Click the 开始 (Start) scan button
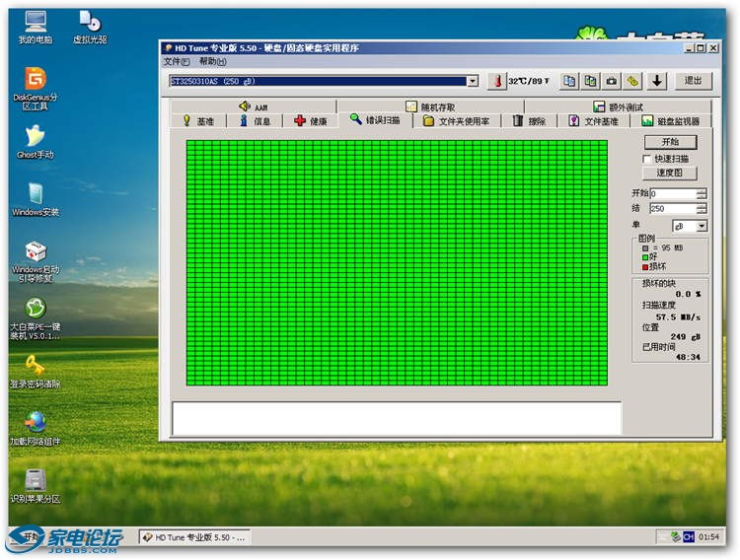This screenshot has width=740, height=560. [x=670, y=143]
